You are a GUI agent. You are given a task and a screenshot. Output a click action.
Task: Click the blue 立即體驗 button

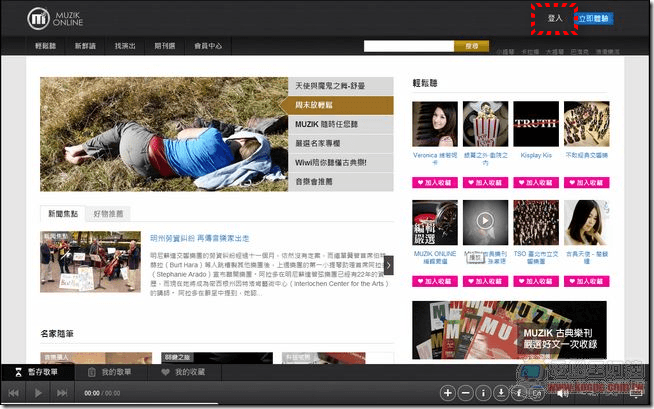pyautogui.click(x=594, y=19)
